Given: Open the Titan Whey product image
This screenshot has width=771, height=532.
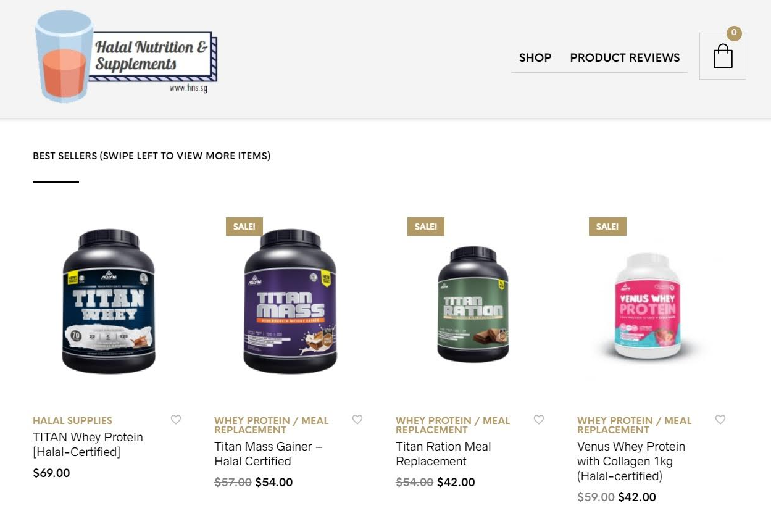Looking at the screenshot, I should coord(109,301).
